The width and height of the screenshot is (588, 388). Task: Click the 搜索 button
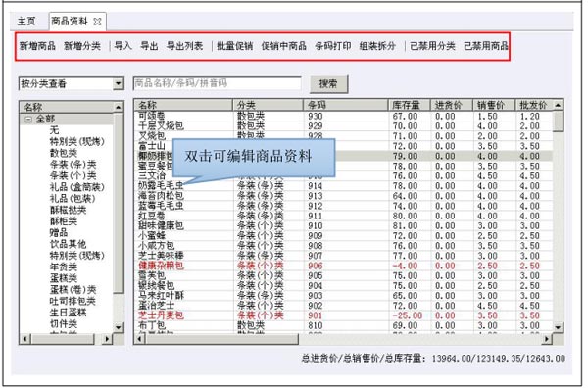coord(328,84)
